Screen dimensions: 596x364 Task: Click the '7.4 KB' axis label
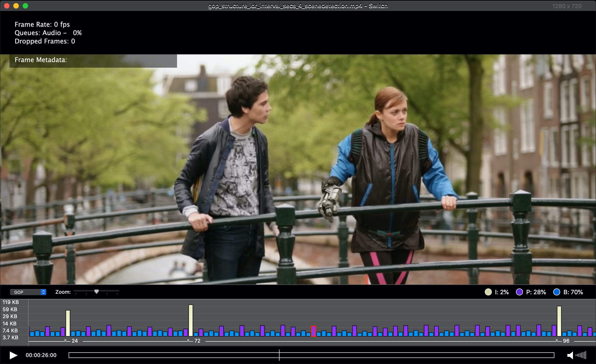[10, 331]
